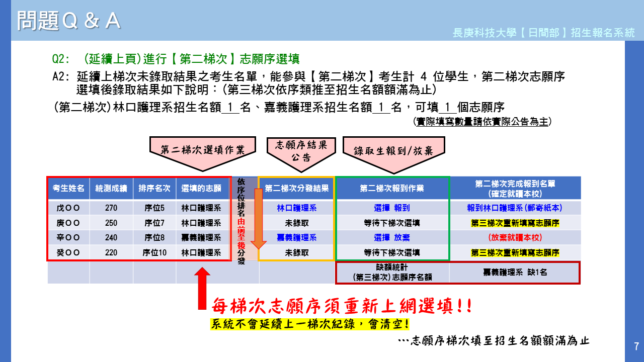This screenshot has height=362, width=644.
Task: Click the 第二梯次分發結果 column header
Action: coord(297,189)
